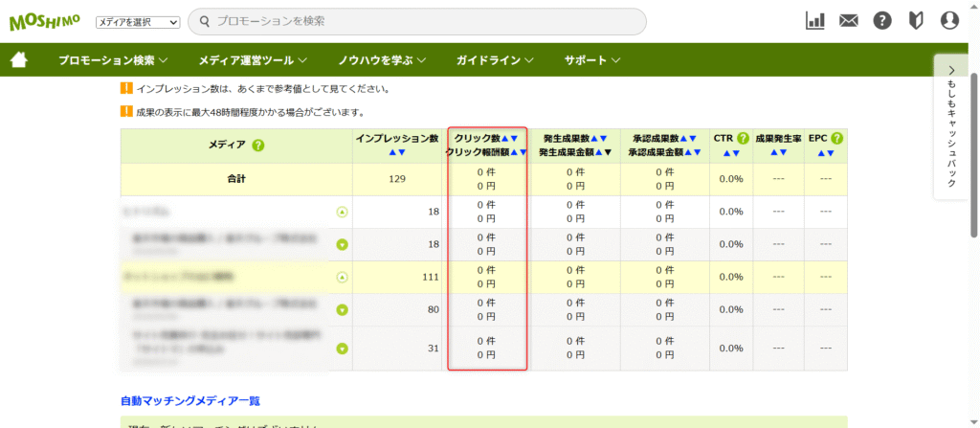Sort 承認成果金額 descending with down arrow
The width and height of the screenshot is (980, 428).
click(x=697, y=152)
